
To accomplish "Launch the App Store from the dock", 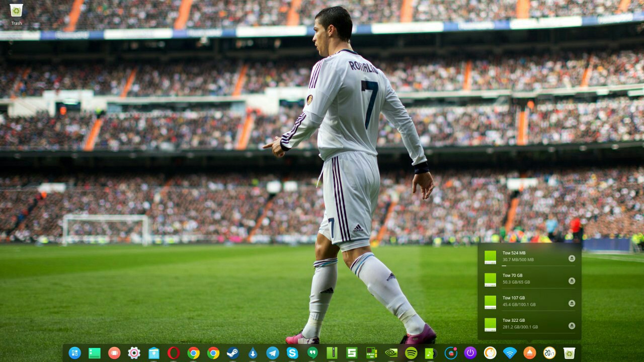I will (x=154, y=353).
